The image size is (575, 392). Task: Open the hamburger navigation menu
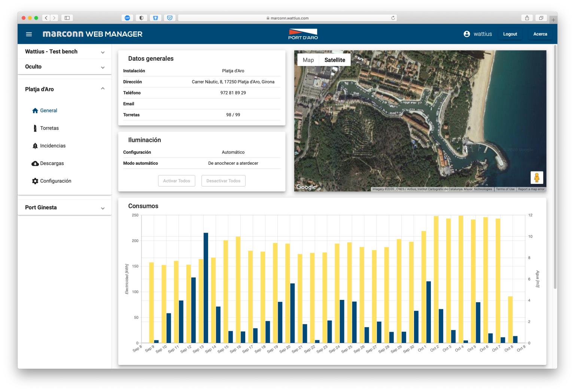[x=29, y=34]
